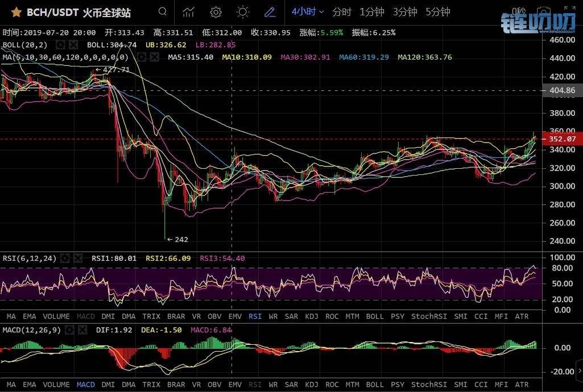Select SAR in the RSI panel's indicator tabs
This screenshot has width=583, height=392.
point(291,316)
